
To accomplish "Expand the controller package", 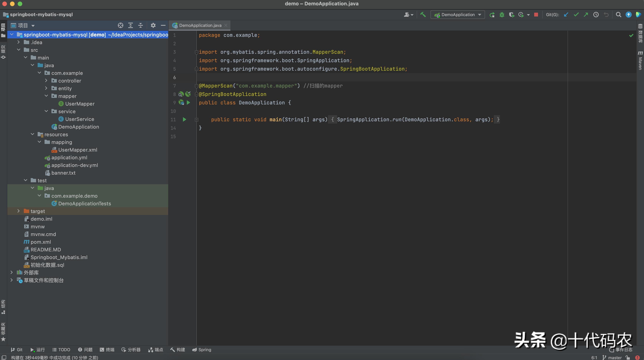I will coord(46,80).
